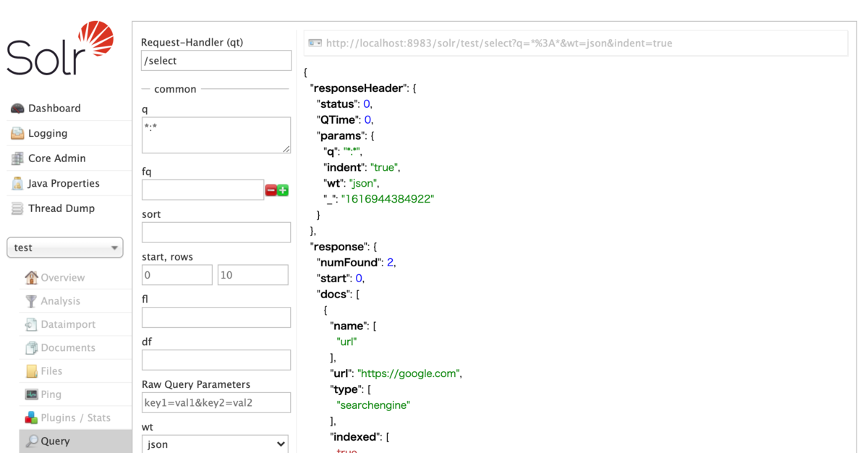The width and height of the screenshot is (868, 453).
Task: Click the Query magnifier icon
Action: point(33,441)
